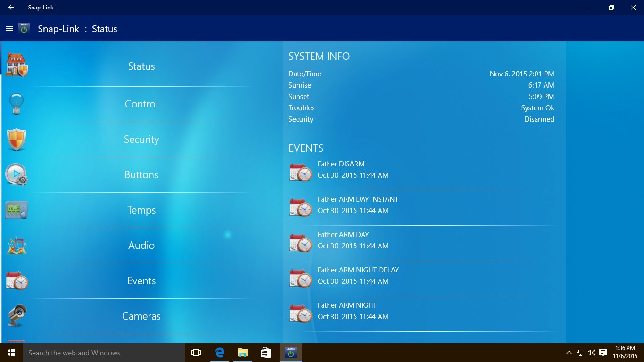Open the volume control in the system tray
The image size is (644, 362).
[x=591, y=353]
